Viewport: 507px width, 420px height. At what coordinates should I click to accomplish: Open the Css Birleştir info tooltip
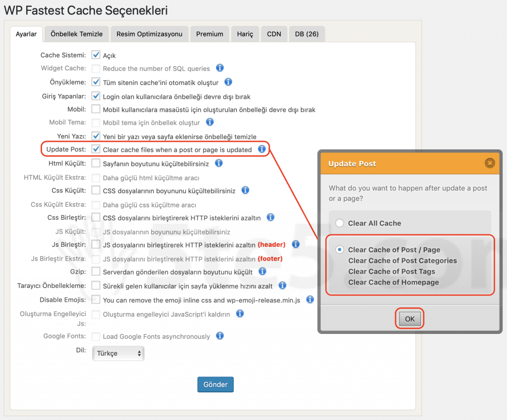tap(270, 217)
